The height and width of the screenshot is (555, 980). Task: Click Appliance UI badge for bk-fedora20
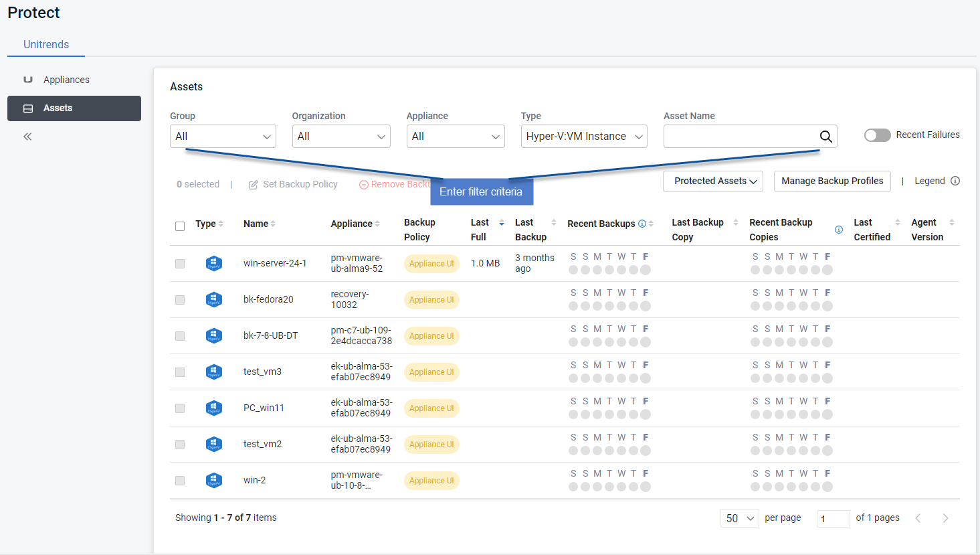[x=431, y=300]
